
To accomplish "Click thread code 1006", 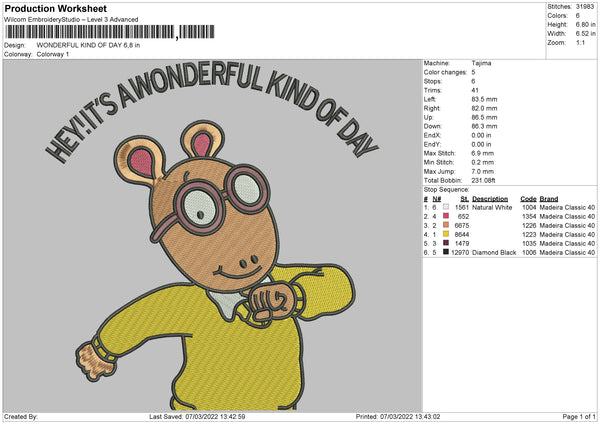I will [x=529, y=253].
